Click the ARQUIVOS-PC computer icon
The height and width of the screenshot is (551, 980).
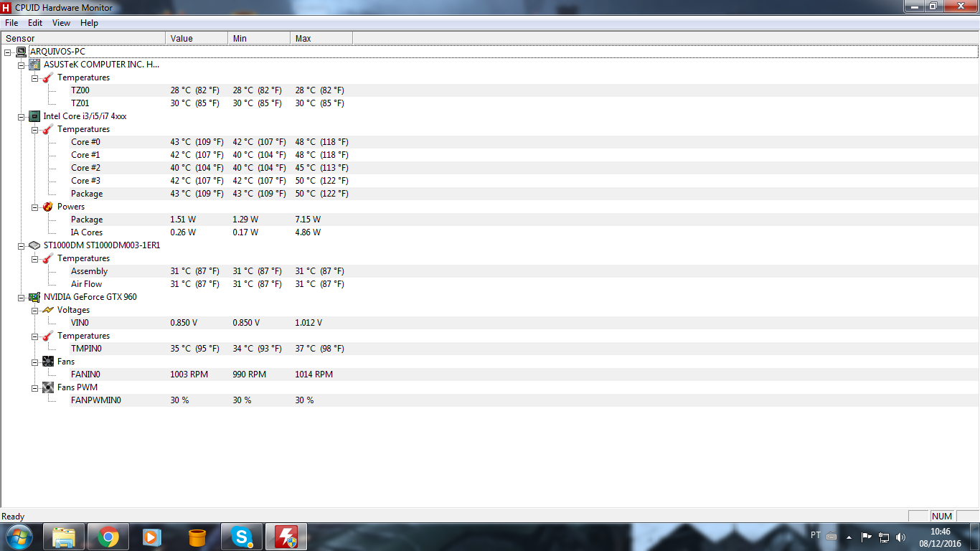21,52
